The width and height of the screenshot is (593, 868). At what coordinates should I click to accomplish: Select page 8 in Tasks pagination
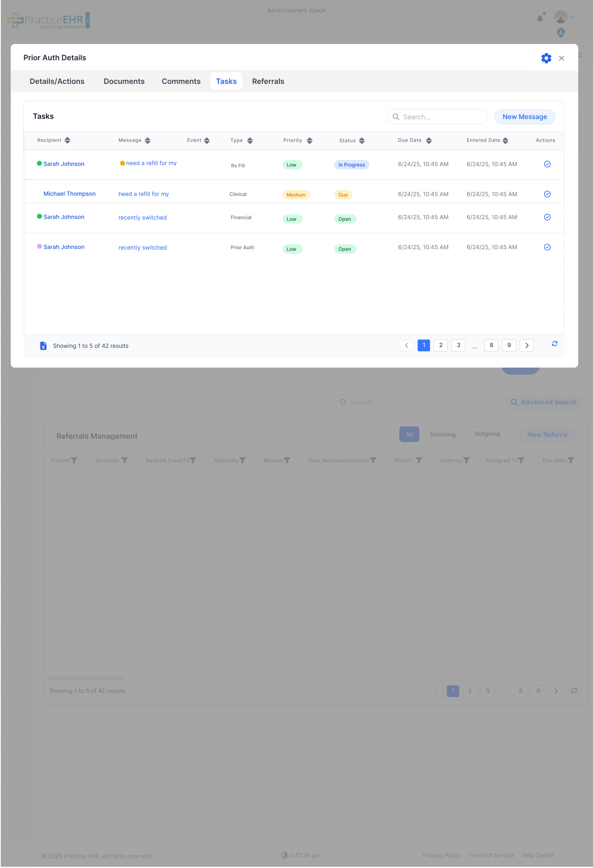(x=491, y=345)
